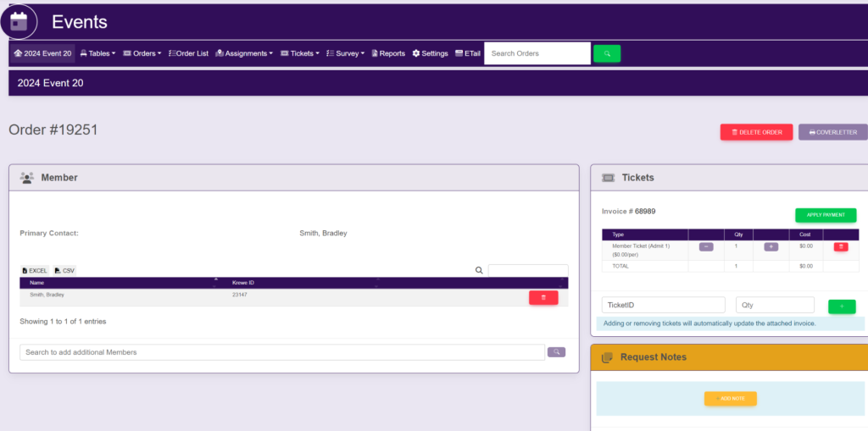The image size is (868, 431).
Task: Go to Settings in the navigation bar
Action: (x=430, y=53)
